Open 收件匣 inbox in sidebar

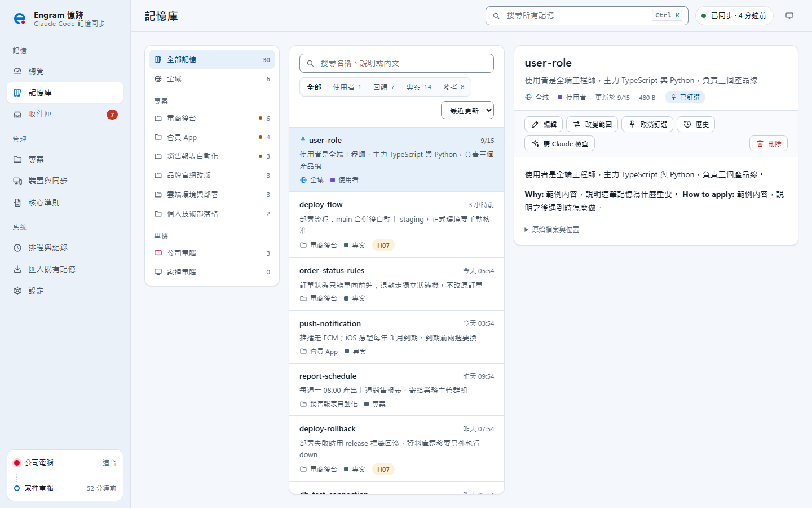pyautogui.click(x=65, y=114)
